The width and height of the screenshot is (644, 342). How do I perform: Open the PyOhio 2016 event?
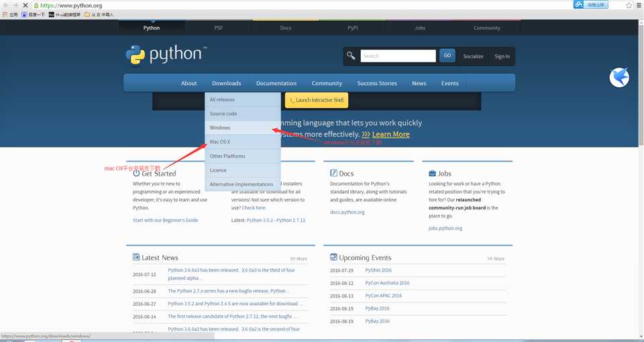coord(378,270)
